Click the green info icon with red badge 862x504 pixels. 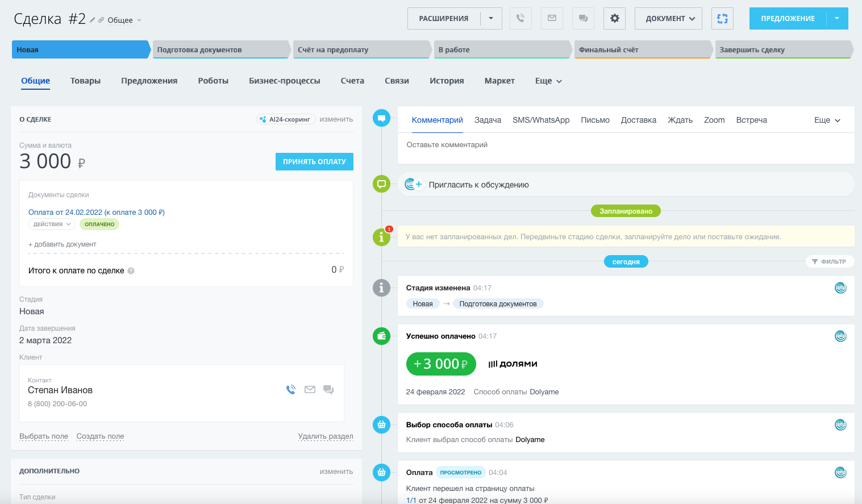pos(381,237)
